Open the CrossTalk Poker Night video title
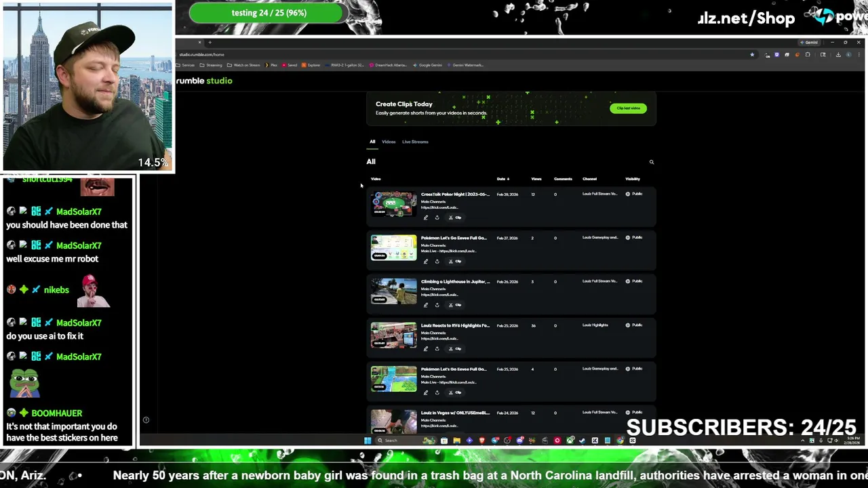This screenshot has height=488, width=868. [455, 195]
